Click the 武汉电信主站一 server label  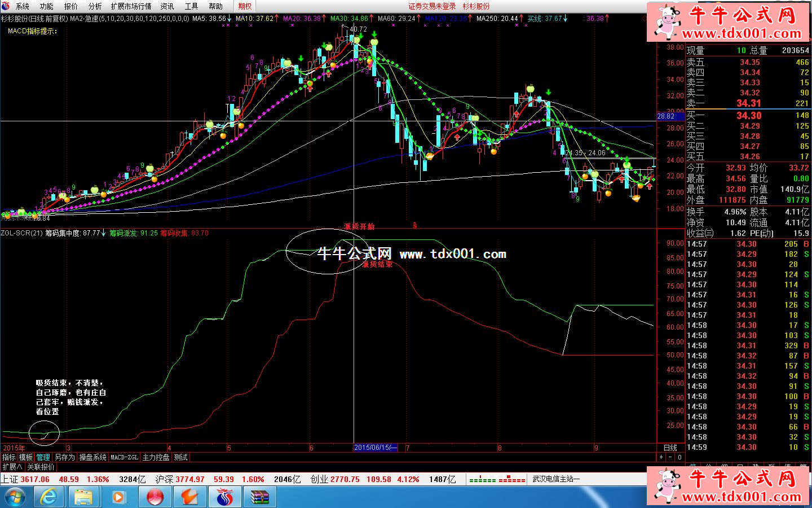tap(556, 479)
